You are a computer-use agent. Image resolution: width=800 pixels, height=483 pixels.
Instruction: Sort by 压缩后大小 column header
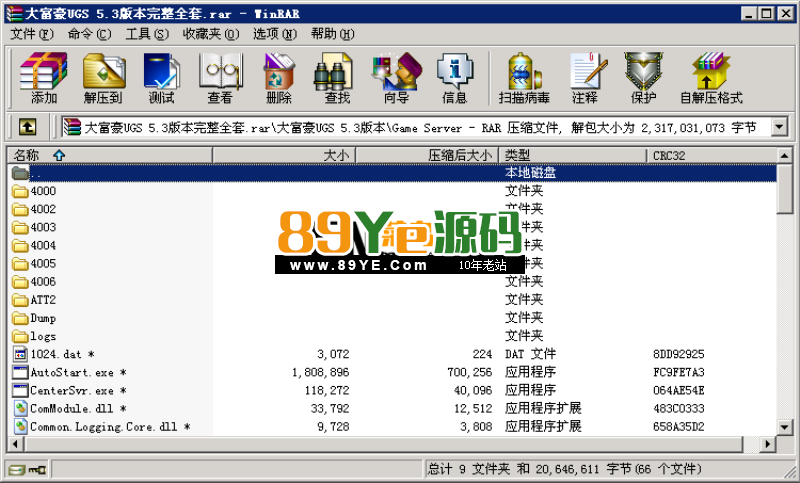coord(427,155)
